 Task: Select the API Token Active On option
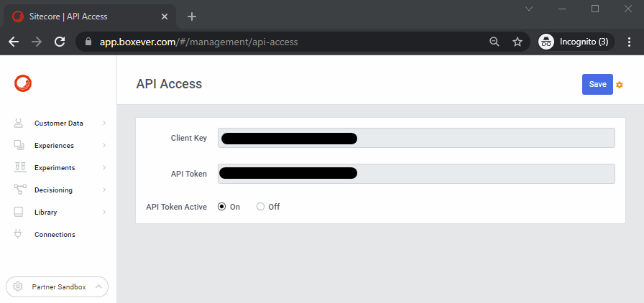tap(221, 207)
